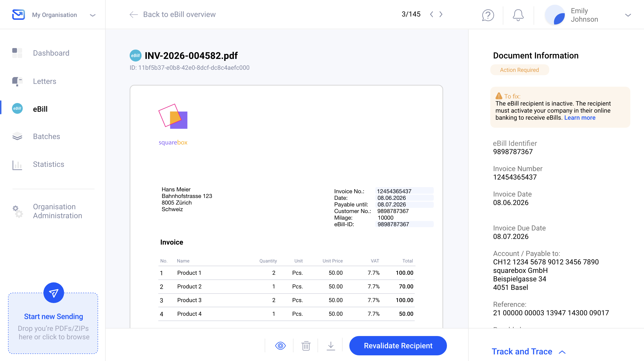
Task: Open the help question mark icon
Action: (488, 15)
